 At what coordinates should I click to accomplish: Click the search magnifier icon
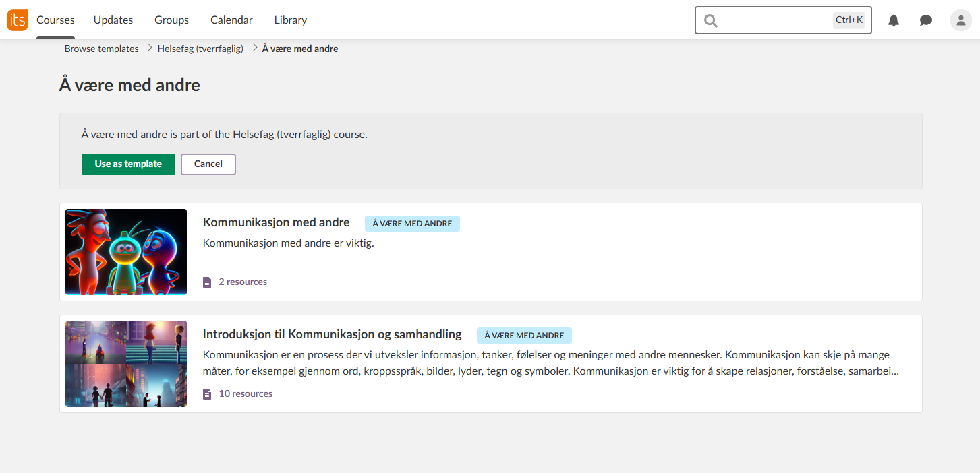click(x=711, y=20)
